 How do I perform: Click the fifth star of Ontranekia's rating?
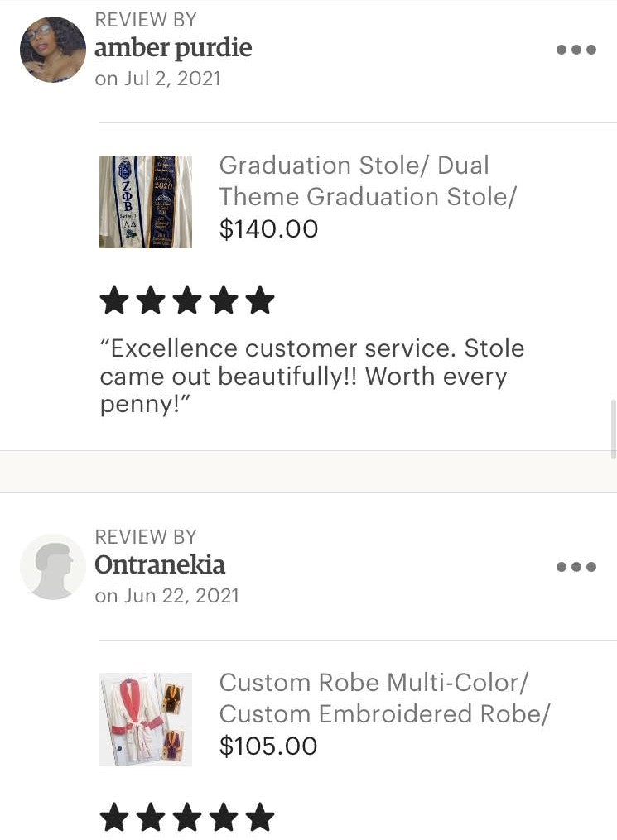click(x=260, y=818)
